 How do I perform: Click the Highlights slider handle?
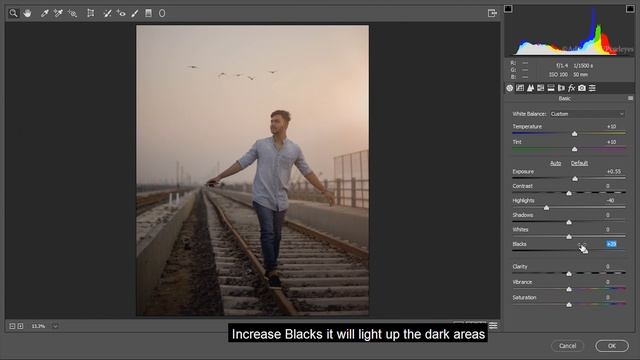[547, 208]
